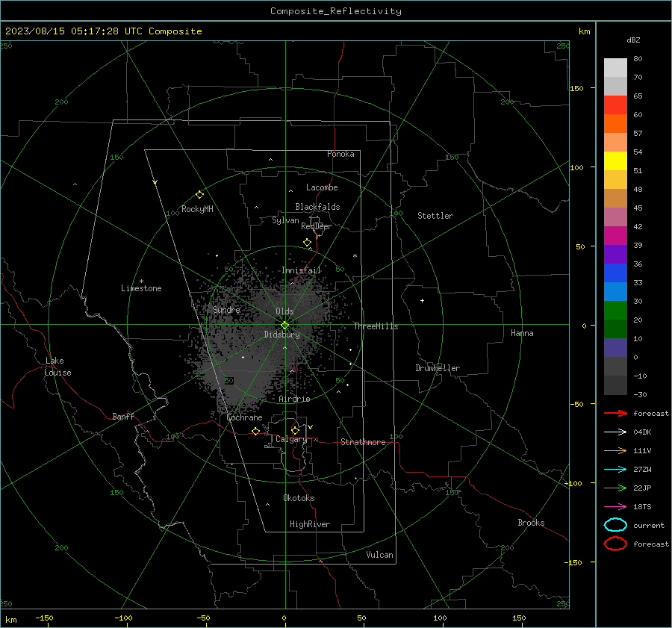The width and height of the screenshot is (672, 628).
Task: Click the red forecast ellipse legend icon
Action: coord(615,544)
